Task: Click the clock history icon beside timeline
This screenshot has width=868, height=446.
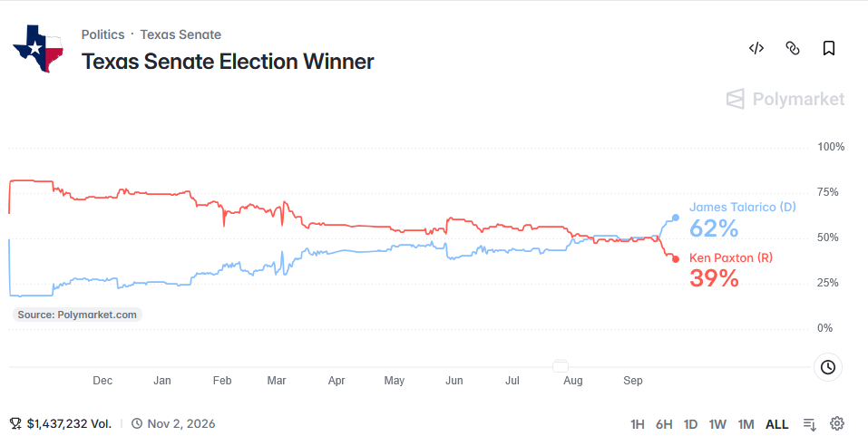Action: pos(827,367)
